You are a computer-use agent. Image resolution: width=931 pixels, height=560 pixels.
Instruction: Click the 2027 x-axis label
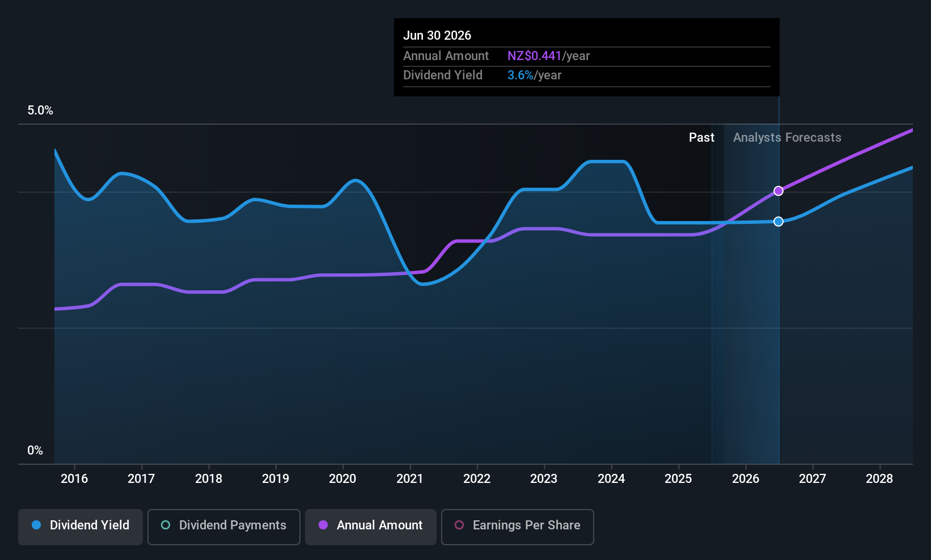click(812, 479)
